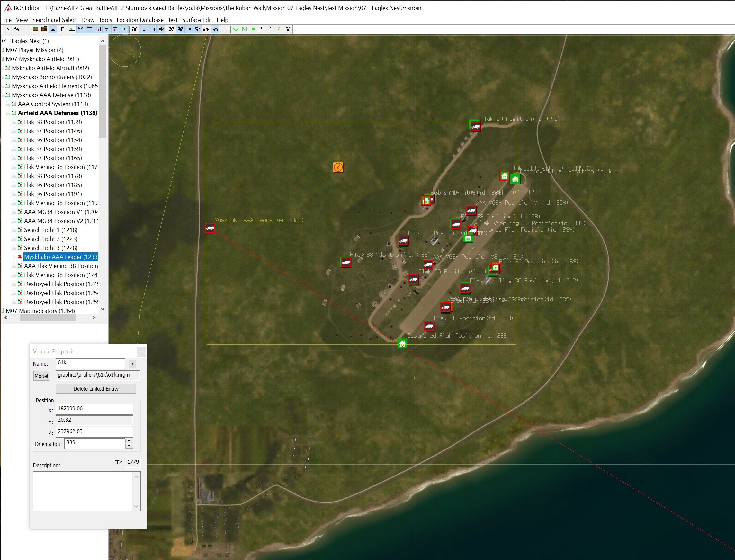
Task: Select the MCU ARW toolbar icon
Action: (215, 29)
